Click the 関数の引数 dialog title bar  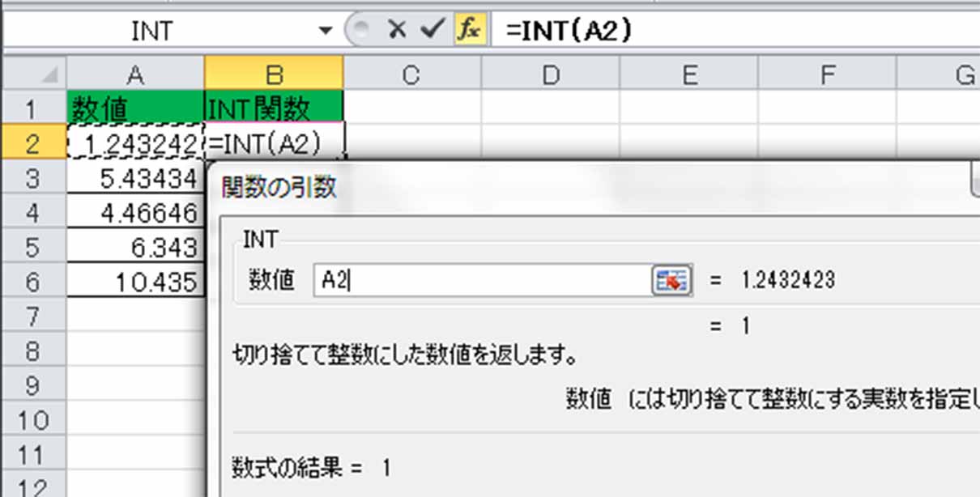point(591,188)
